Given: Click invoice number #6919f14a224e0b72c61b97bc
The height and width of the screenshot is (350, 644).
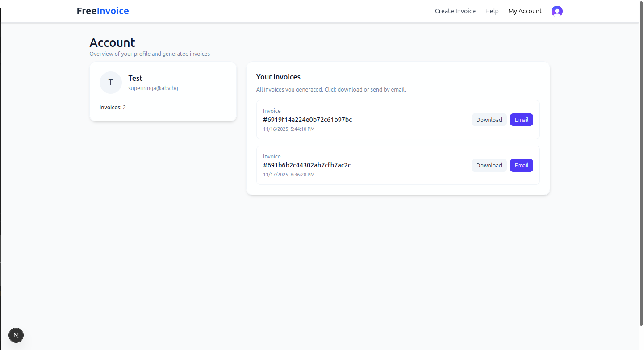Looking at the screenshot, I should [x=307, y=120].
